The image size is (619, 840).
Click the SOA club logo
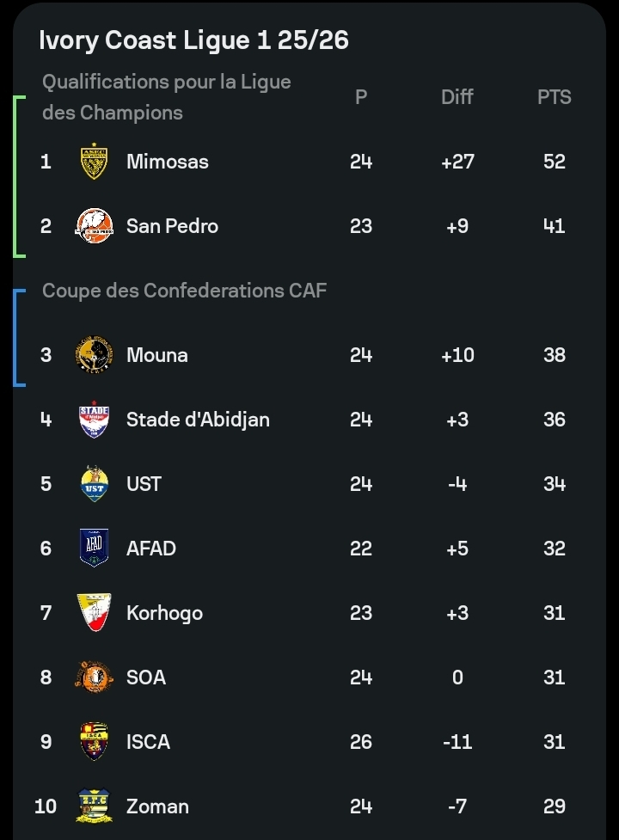[94, 678]
